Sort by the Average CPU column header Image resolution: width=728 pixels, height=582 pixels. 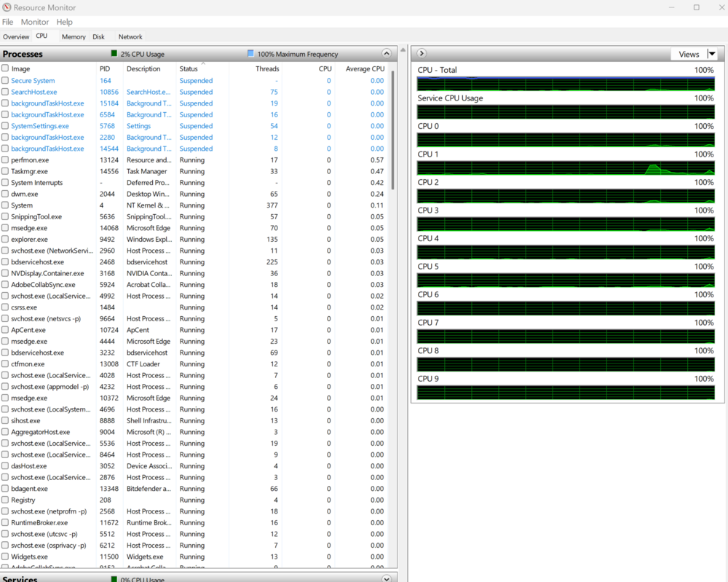(x=365, y=68)
